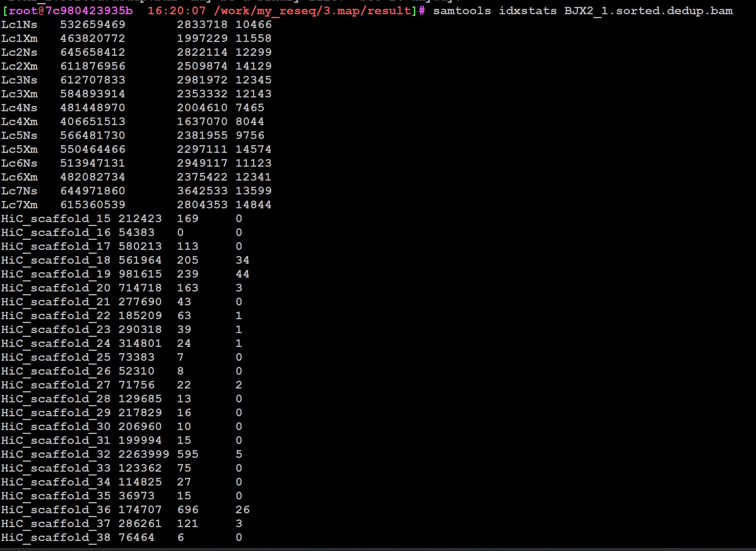Click the BJX2_1.sorted.dedup.bam filename in command
Viewport: 756px width, 551px height.
pos(648,11)
